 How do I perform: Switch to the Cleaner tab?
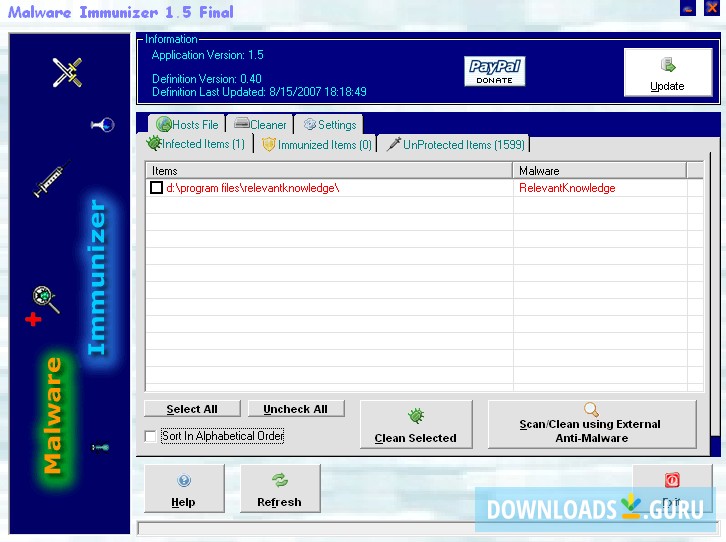click(x=260, y=125)
